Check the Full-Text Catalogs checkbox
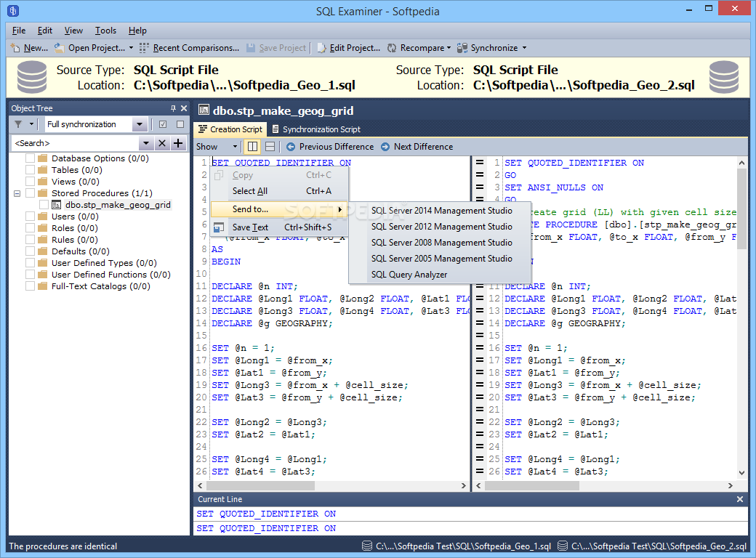The image size is (756, 558). (30, 286)
